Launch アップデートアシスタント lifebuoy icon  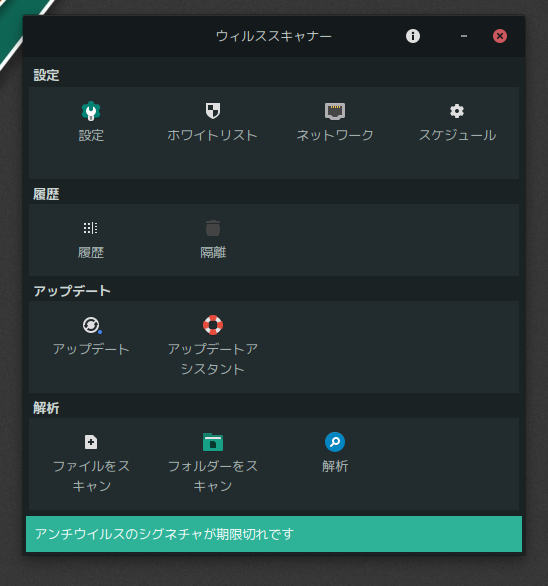click(213, 325)
